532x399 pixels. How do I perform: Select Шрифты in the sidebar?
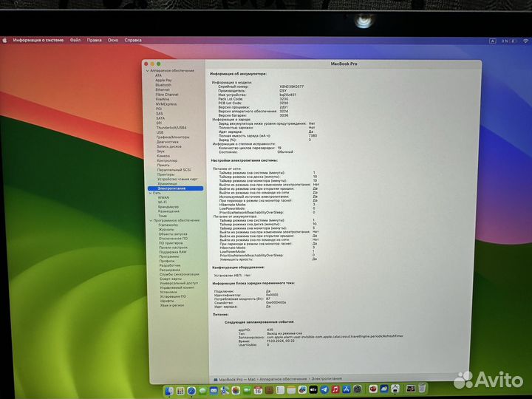[167, 301]
